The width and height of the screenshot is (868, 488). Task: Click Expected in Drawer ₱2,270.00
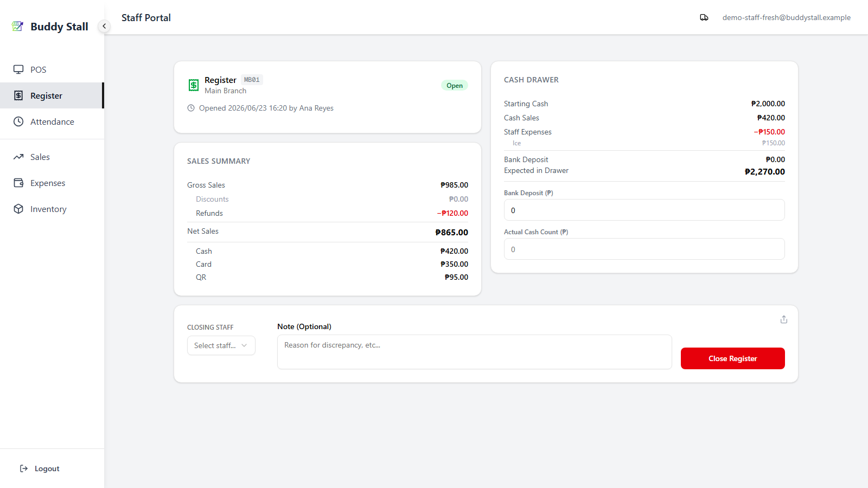[x=764, y=171]
